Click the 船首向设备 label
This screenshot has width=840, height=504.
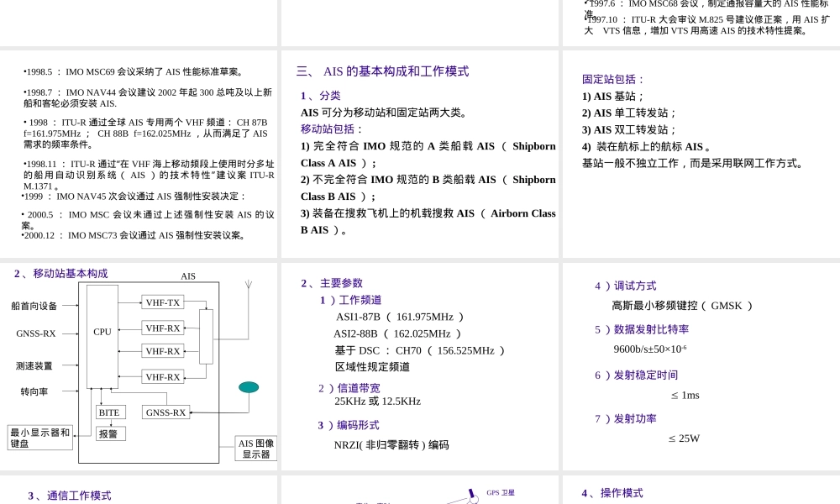(34, 306)
